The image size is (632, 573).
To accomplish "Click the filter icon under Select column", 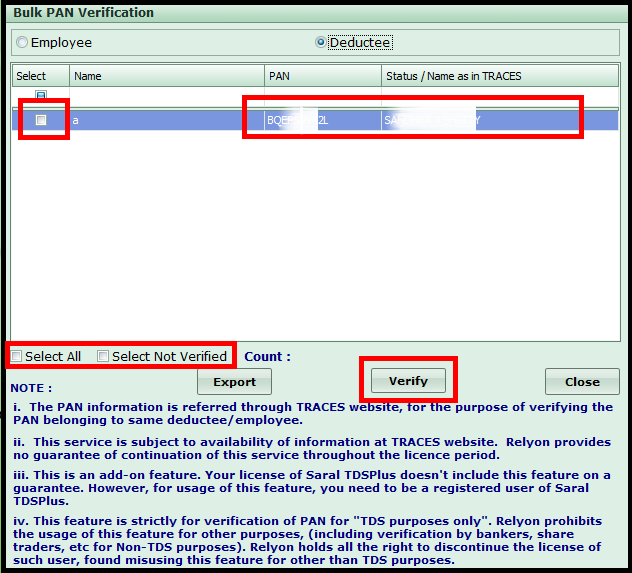I will click(x=41, y=95).
